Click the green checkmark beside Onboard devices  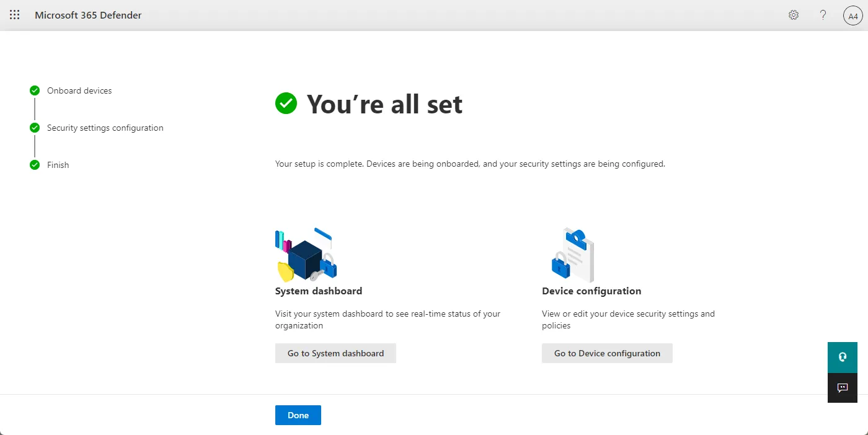[x=35, y=90]
